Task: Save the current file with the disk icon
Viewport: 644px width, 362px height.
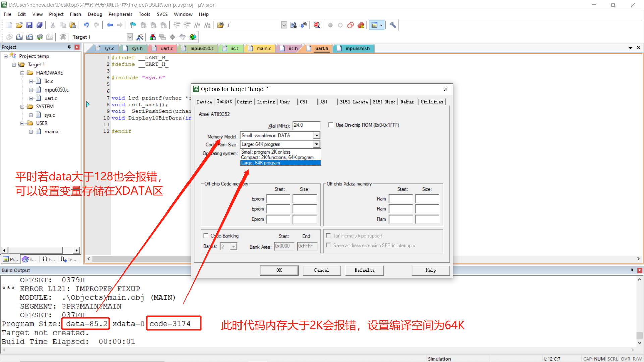Action: click(30, 25)
